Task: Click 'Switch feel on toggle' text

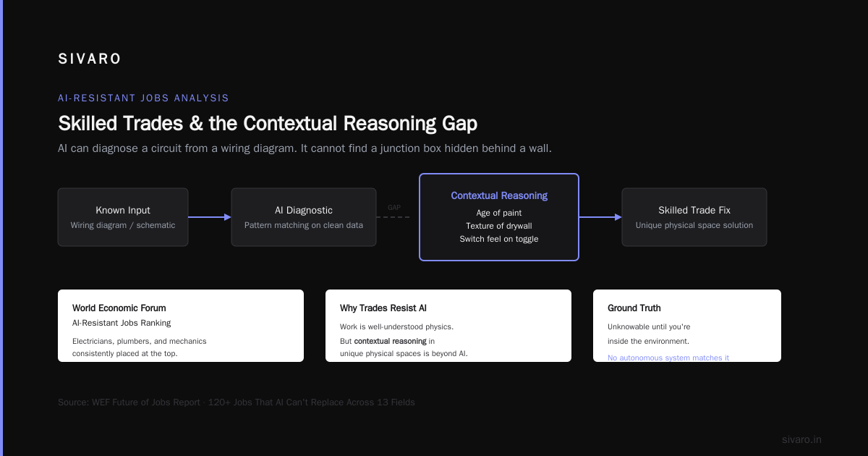Action: click(x=499, y=239)
